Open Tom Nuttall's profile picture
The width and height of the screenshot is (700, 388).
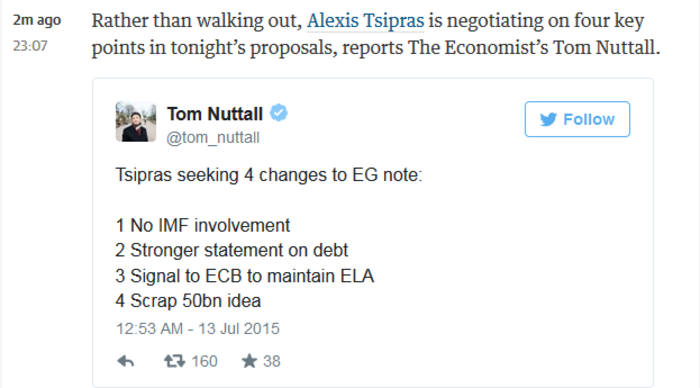click(x=136, y=121)
